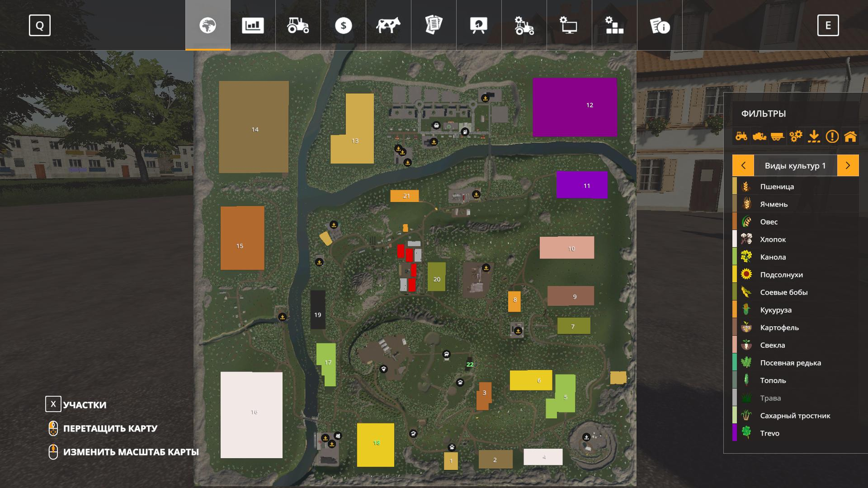Open the contracts papers tab
Image resolution: width=868 pixels, height=488 pixels.
(434, 25)
